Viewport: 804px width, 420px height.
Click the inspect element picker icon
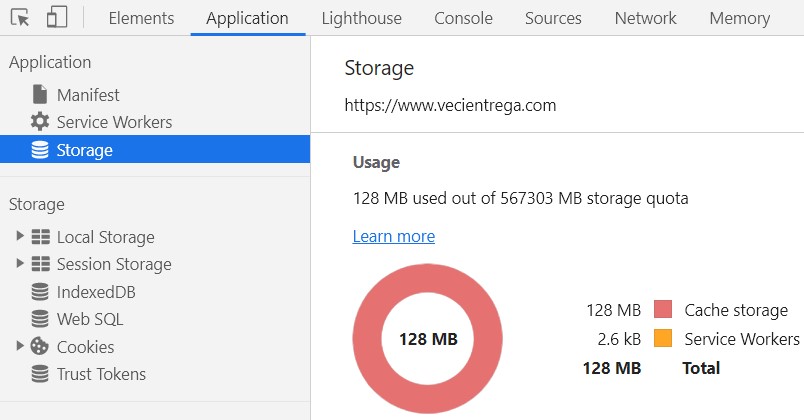click(20, 18)
